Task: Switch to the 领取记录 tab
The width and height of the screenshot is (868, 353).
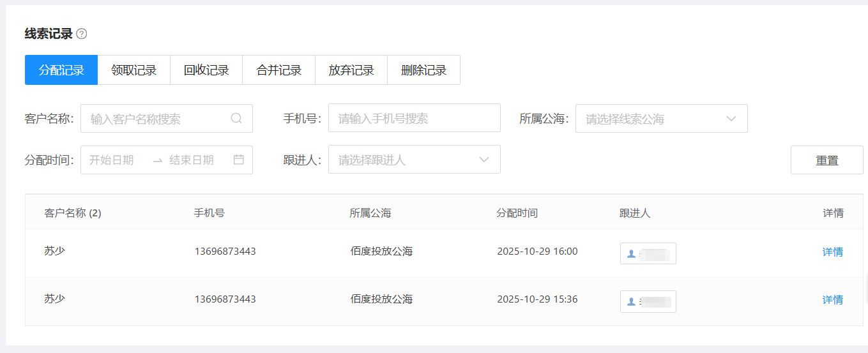Action: pos(133,70)
